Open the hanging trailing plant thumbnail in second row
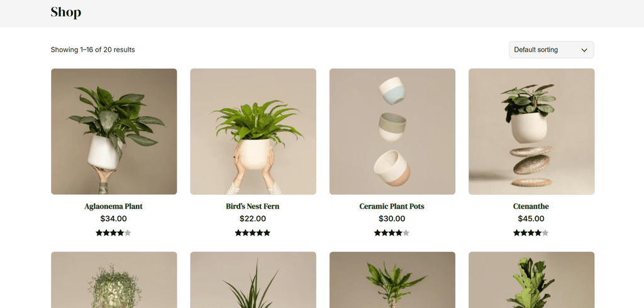Image resolution: width=644 pixels, height=308 pixels. tap(114, 280)
